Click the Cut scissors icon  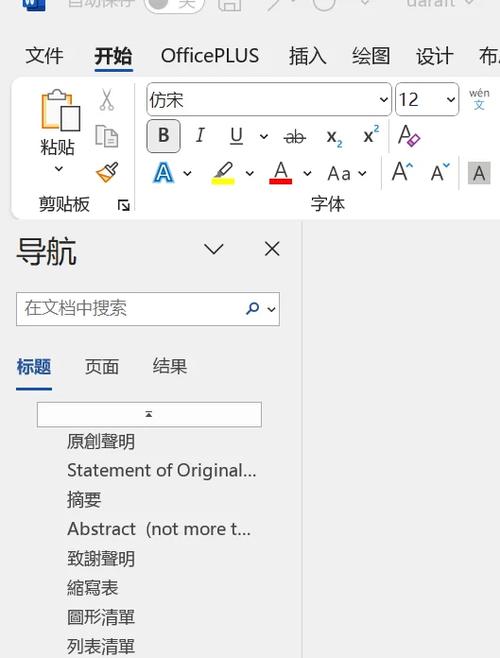pyautogui.click(x=107, y=100)
